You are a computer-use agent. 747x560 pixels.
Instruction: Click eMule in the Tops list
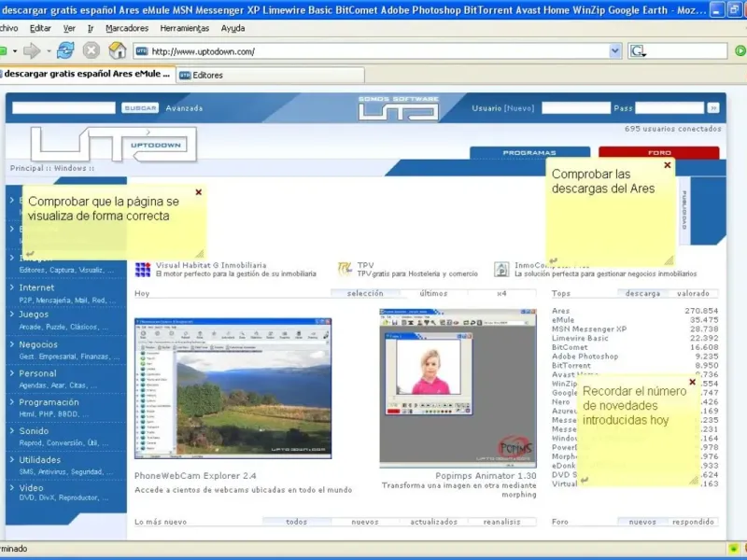coord(563,320)
